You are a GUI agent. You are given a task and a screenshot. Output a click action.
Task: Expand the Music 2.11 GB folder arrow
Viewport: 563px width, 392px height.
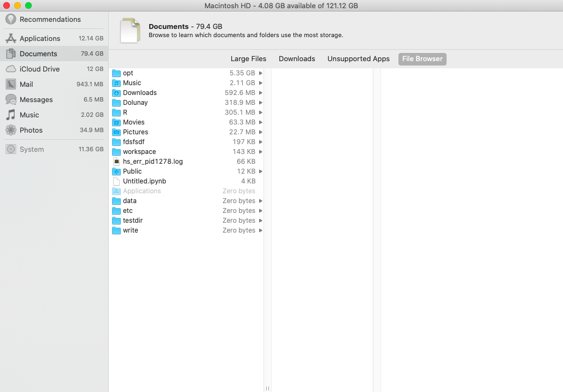coord(261,83)
